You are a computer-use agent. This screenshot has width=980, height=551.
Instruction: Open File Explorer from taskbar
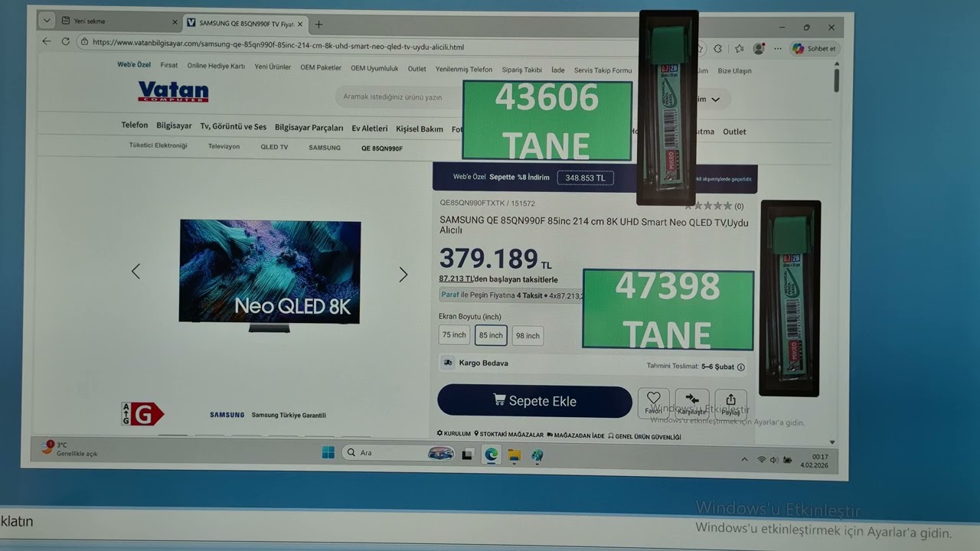514,455
